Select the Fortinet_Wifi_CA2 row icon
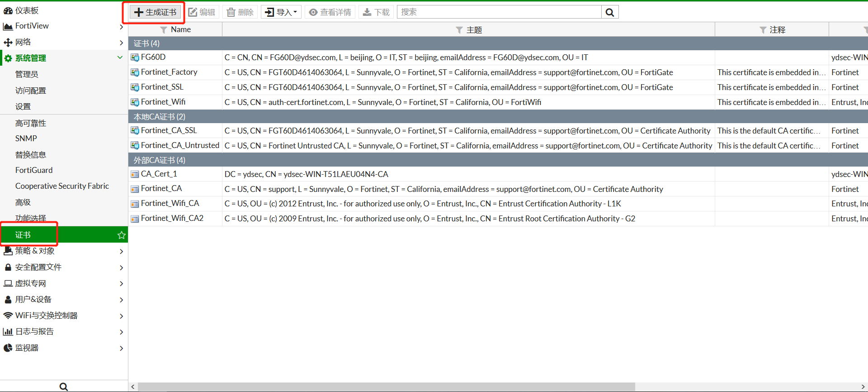This screenshot has width=868, height=392. (135, 219)
